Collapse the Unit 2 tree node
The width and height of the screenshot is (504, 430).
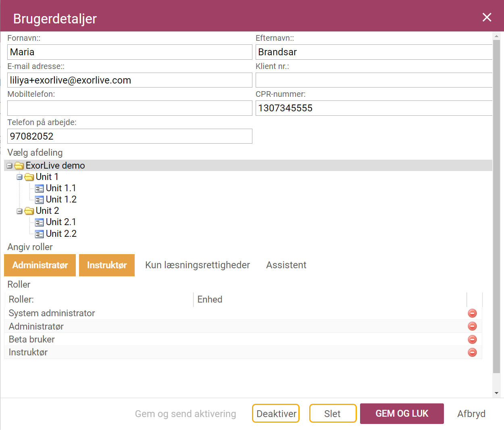coord(19,211)
